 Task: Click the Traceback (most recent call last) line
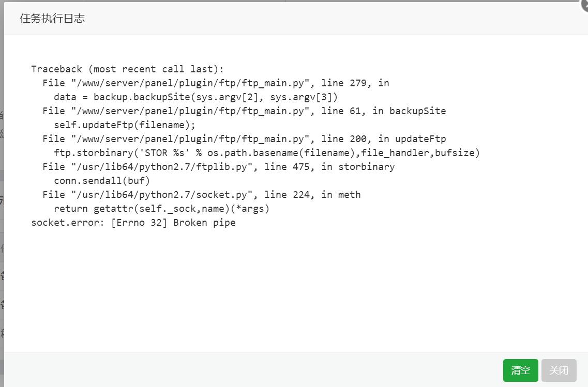tap(128, 69)
